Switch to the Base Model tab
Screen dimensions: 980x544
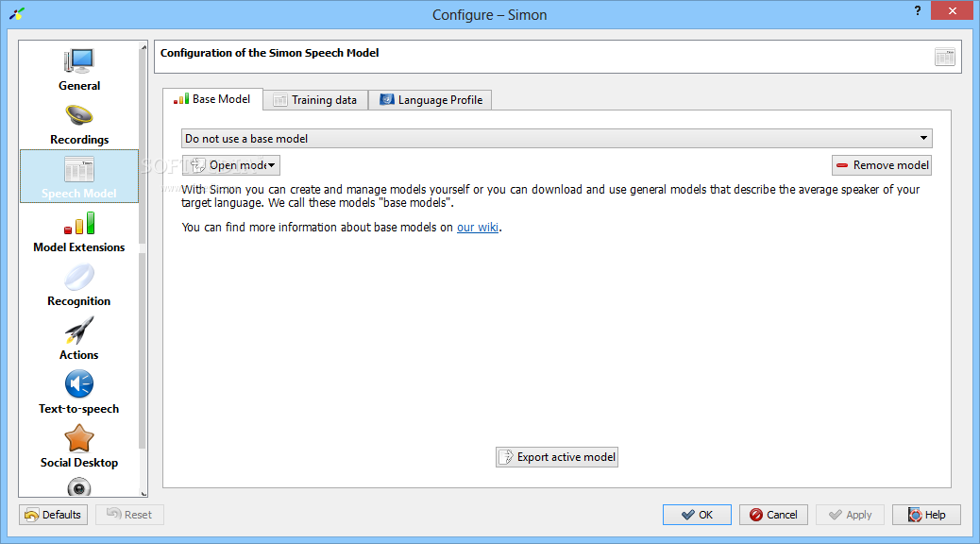point(212,99)
